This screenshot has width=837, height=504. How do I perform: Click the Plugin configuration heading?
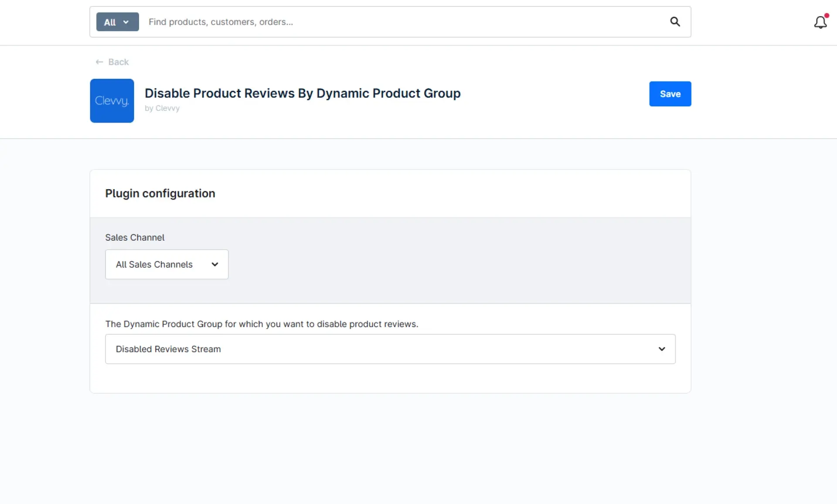[x=160, y=193]
